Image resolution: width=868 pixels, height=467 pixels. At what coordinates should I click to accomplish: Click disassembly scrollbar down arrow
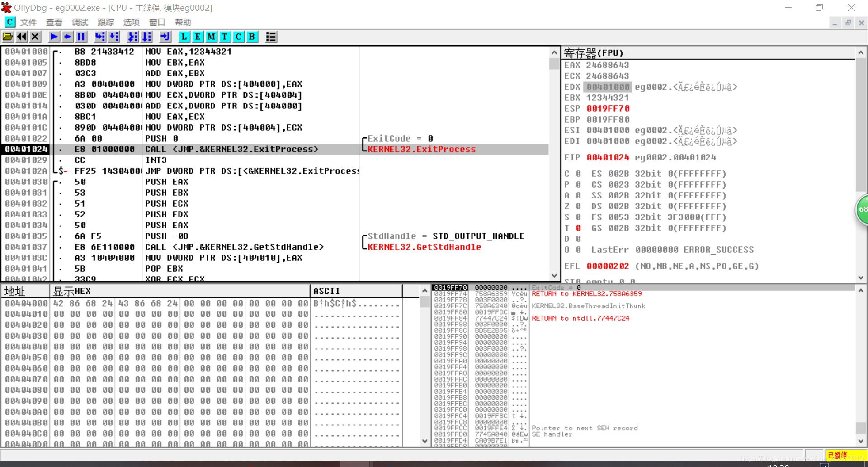pos(554,275)
